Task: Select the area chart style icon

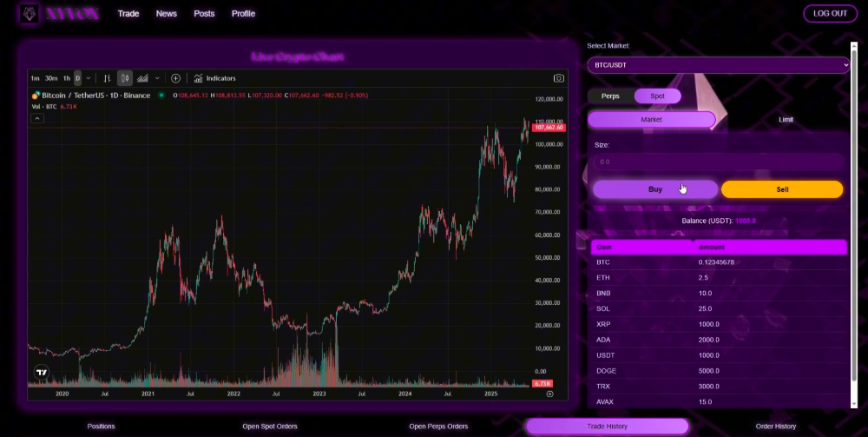Action: [142, 78]
